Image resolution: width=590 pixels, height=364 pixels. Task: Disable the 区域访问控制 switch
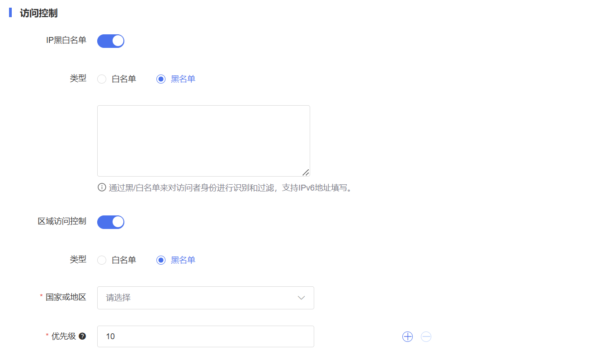tap(111, 222)
